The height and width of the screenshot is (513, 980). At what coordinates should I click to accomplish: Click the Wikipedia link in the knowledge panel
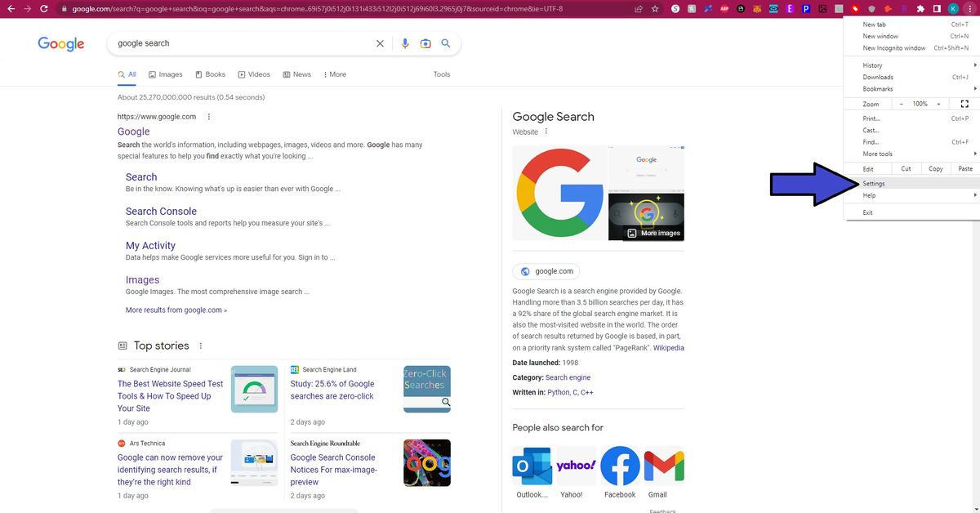coord(669,347)
